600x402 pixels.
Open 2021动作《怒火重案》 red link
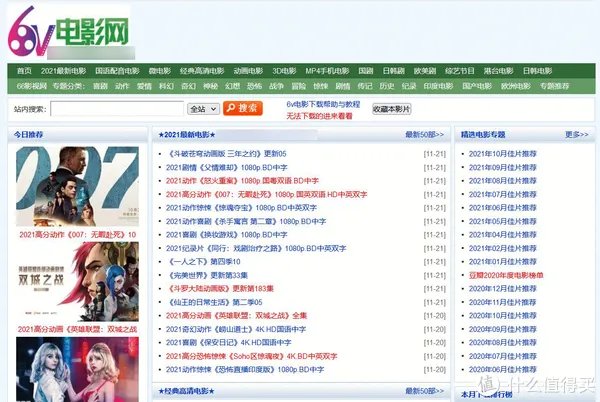point(242,181)
